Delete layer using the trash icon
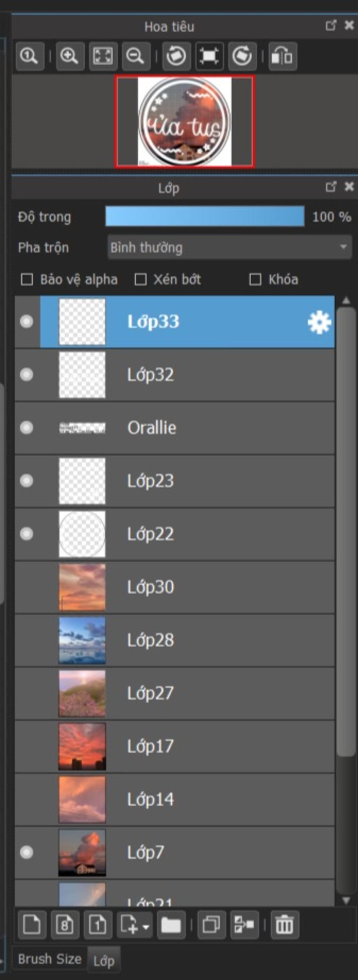The height and width of the screenshot is (980, 358). tap(284, 924)
